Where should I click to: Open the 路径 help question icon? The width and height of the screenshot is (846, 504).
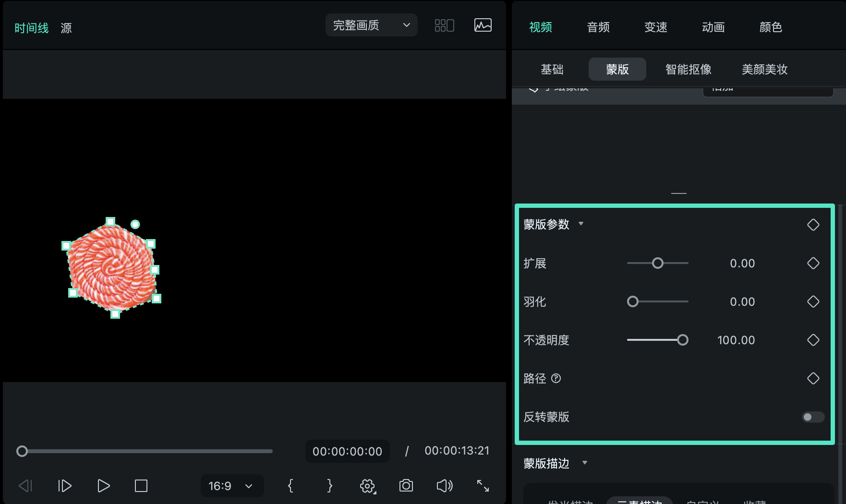[556, 378]
